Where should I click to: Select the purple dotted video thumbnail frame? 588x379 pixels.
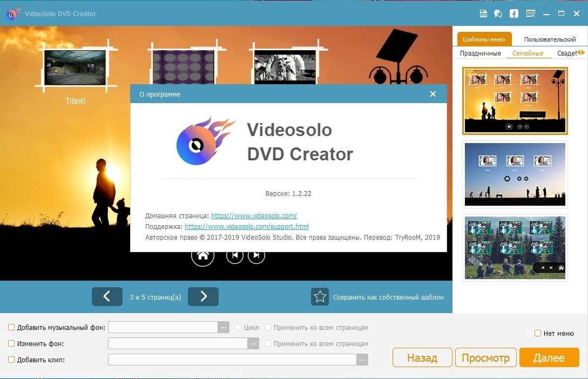[184, 67]
